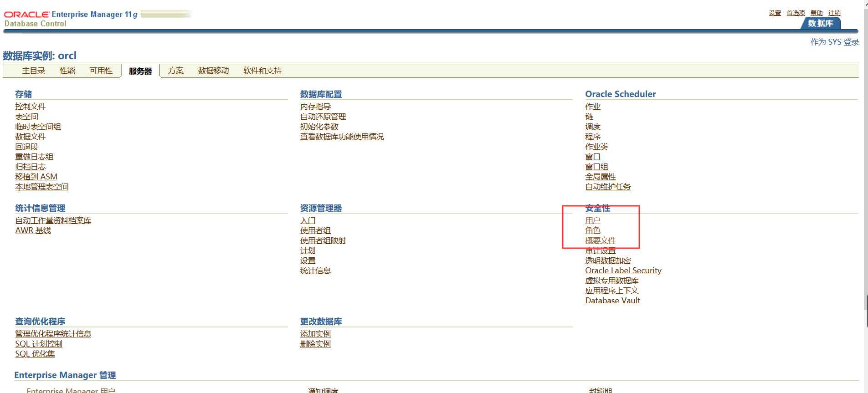868x393 pixels.
Task: Go to the 软件和支持 tab
Action: tap(262, 71)
